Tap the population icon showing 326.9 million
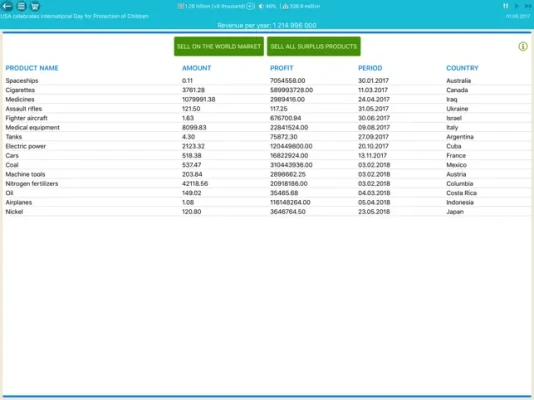Image resolution: width=534 pixels, height=400 pixels. tap(285, 6)
